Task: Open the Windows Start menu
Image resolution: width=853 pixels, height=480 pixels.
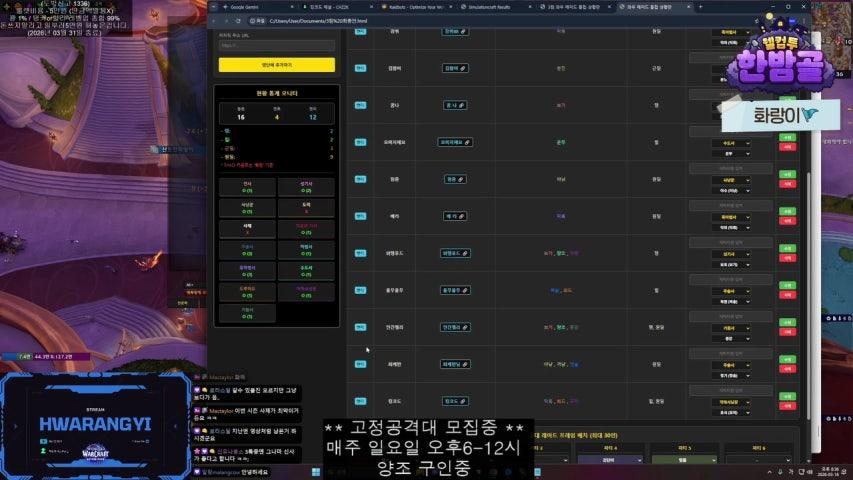Action: [x=316, y=471]
